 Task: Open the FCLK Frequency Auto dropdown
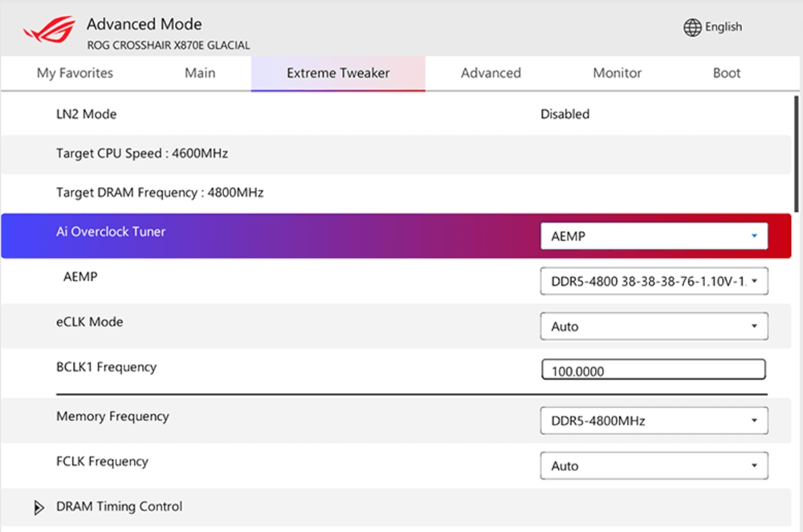point(654,465)
